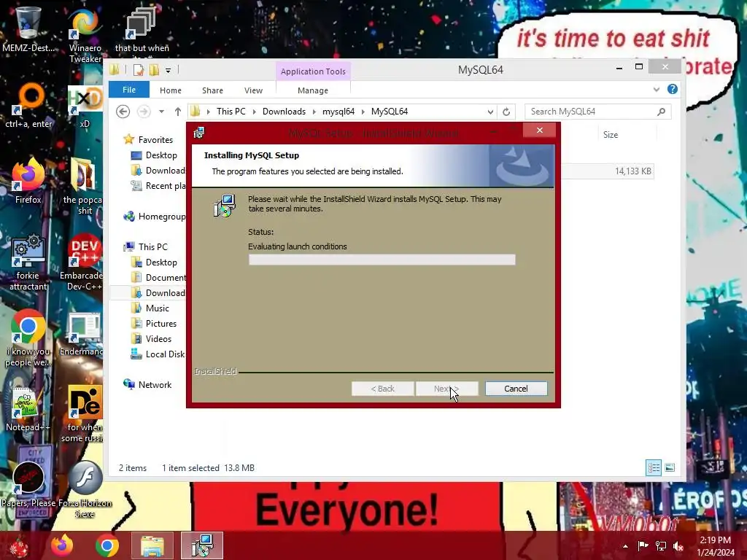747x560 pixels.
Task: Click the Application Tools contextual tab
Action: [x=313, y=71]
